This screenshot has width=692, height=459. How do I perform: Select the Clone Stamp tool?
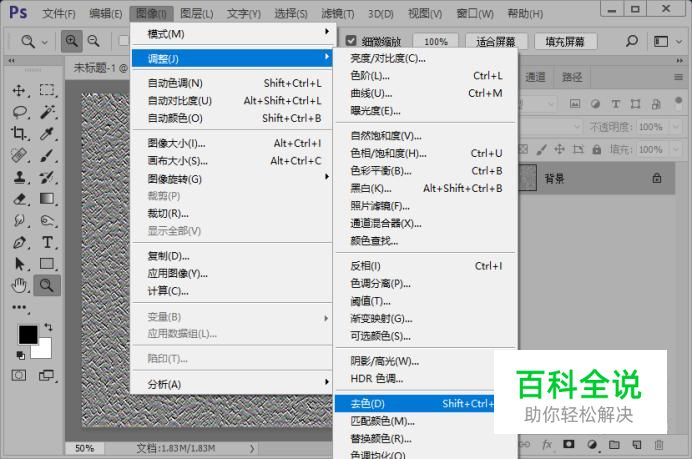(19, 177)
